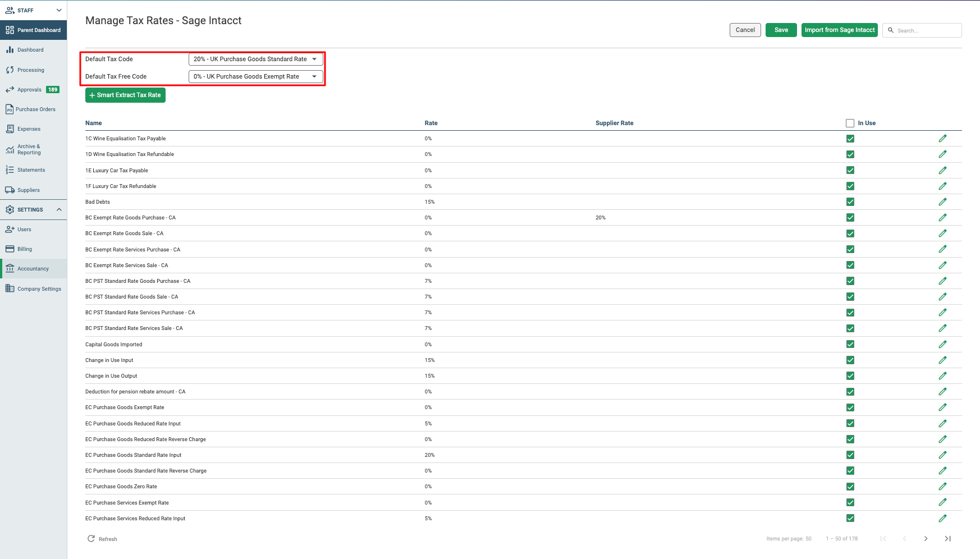The height and width of the screenshot is (559, 980).
Task: Sort by the Name column header
Action: [94, 123]
